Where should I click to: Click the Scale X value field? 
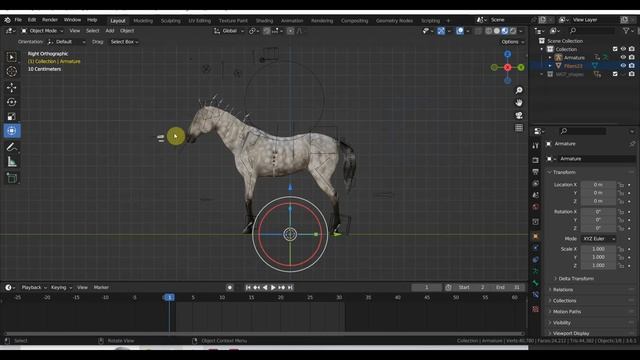[x=598, y=249]
